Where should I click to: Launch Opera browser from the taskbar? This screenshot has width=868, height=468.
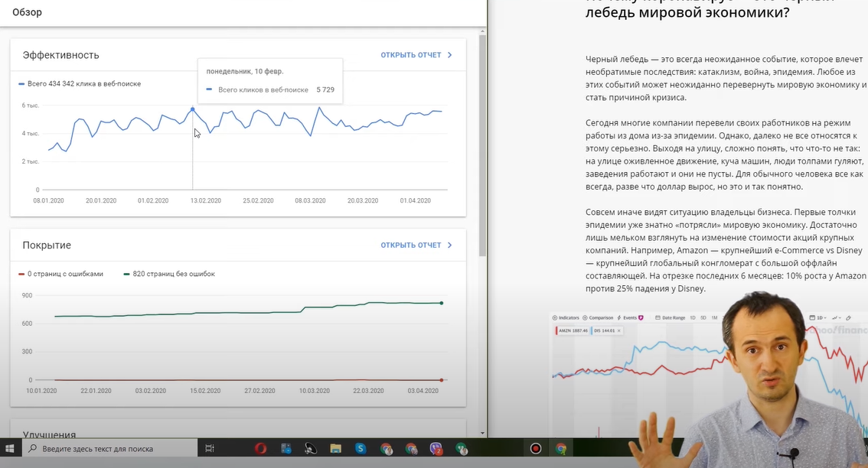260,449
